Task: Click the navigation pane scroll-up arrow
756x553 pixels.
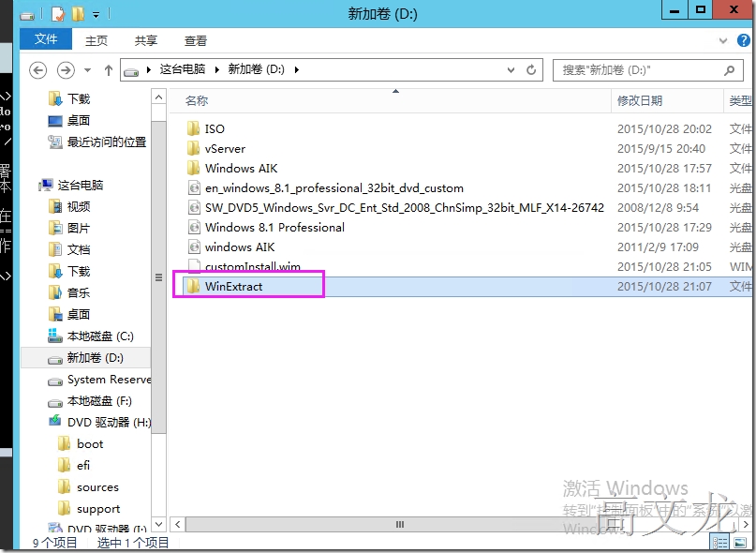Action: (x=158, y=97)
